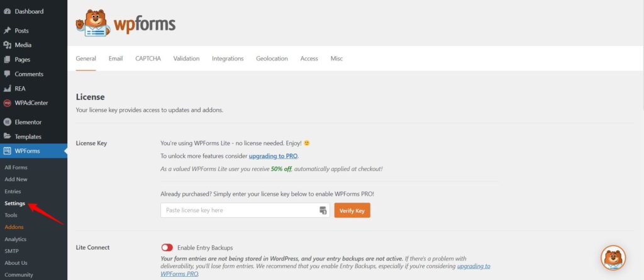644x280 pixels.
Task: Open the General settings tab
Action: pyautogui.click(x=86, y=59)
